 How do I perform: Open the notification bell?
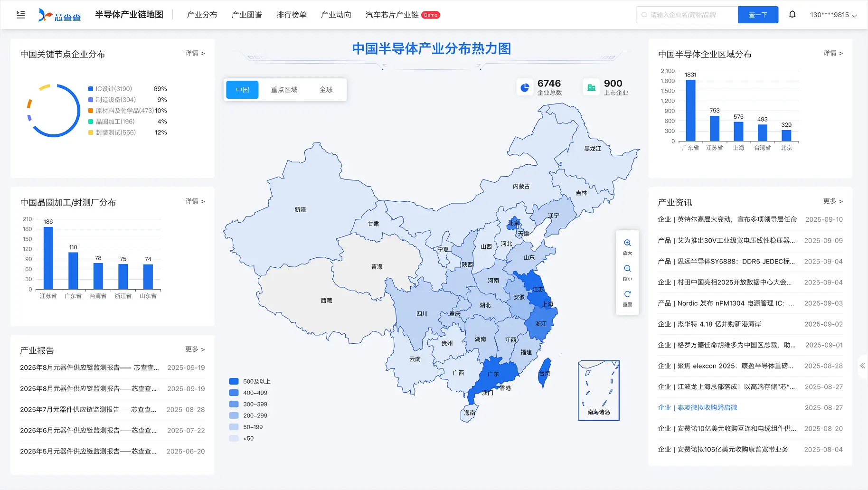pos(792,15)
